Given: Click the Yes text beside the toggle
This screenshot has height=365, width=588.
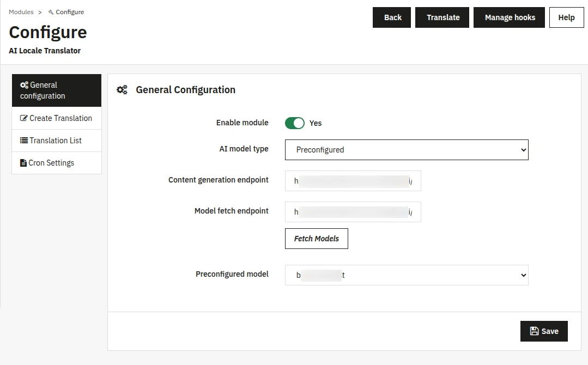Looking at the screenshot, I should click(316, 123).
